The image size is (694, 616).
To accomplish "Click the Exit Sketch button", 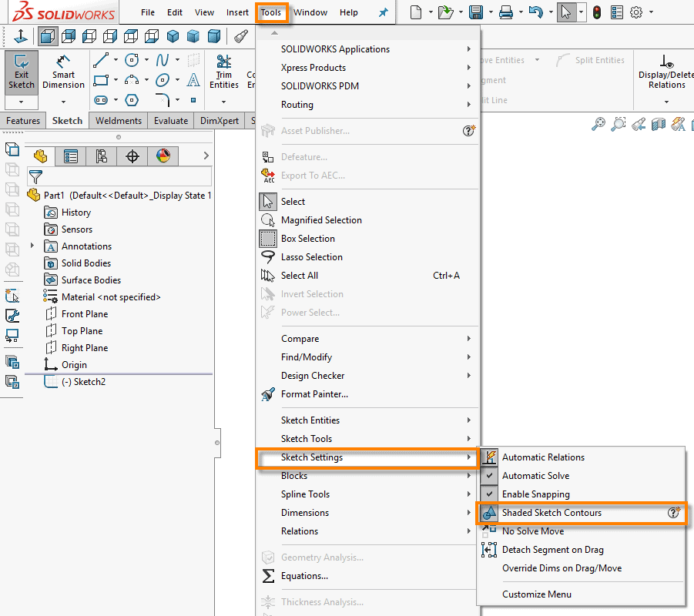I will coord(22,72).
